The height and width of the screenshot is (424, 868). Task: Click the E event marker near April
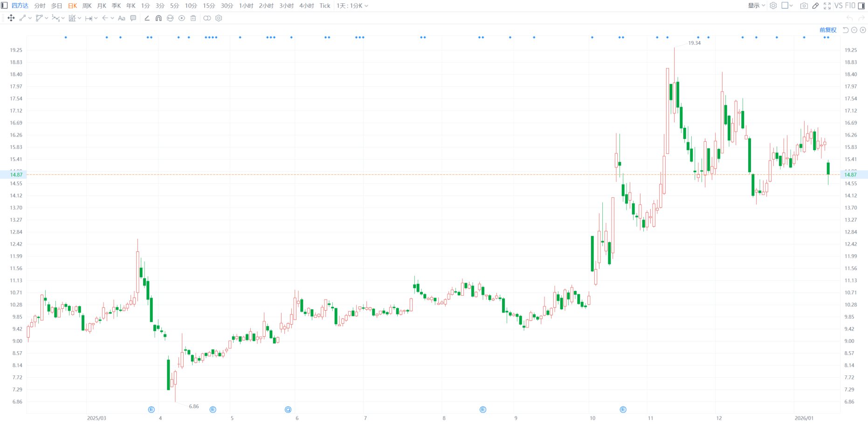coord(152,410)
